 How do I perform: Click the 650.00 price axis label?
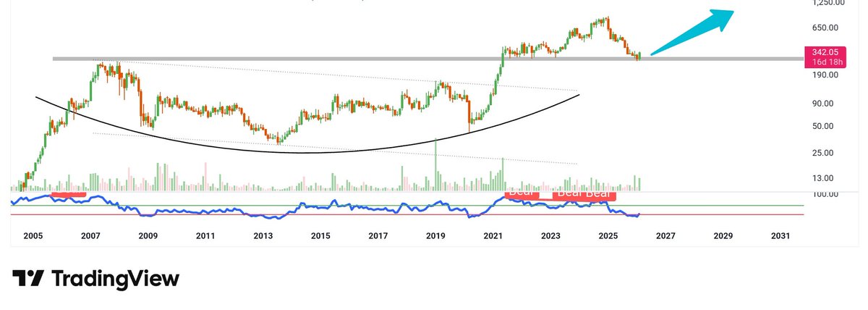tap(825, 28)
